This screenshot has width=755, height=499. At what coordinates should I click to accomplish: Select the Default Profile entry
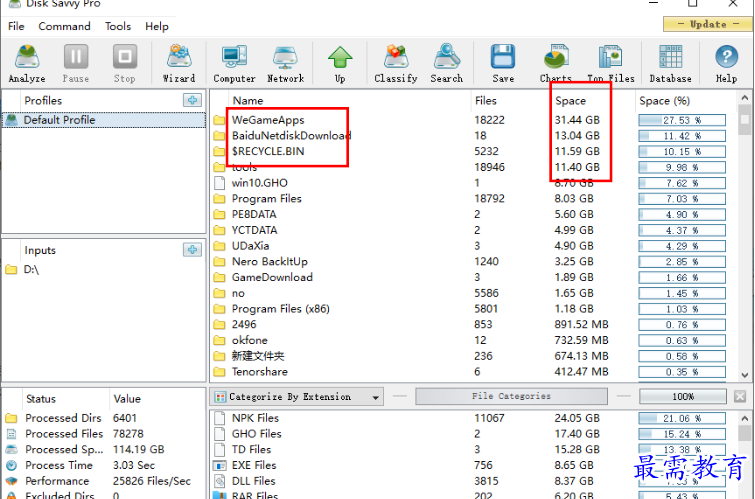pyautogui.click(x=104, y=120)
